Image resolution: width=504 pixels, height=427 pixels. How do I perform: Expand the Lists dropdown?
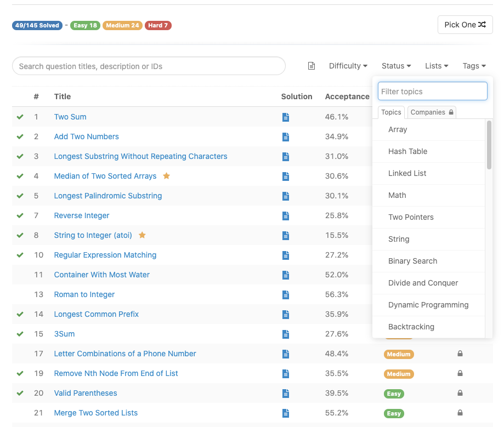click(437, 66)
